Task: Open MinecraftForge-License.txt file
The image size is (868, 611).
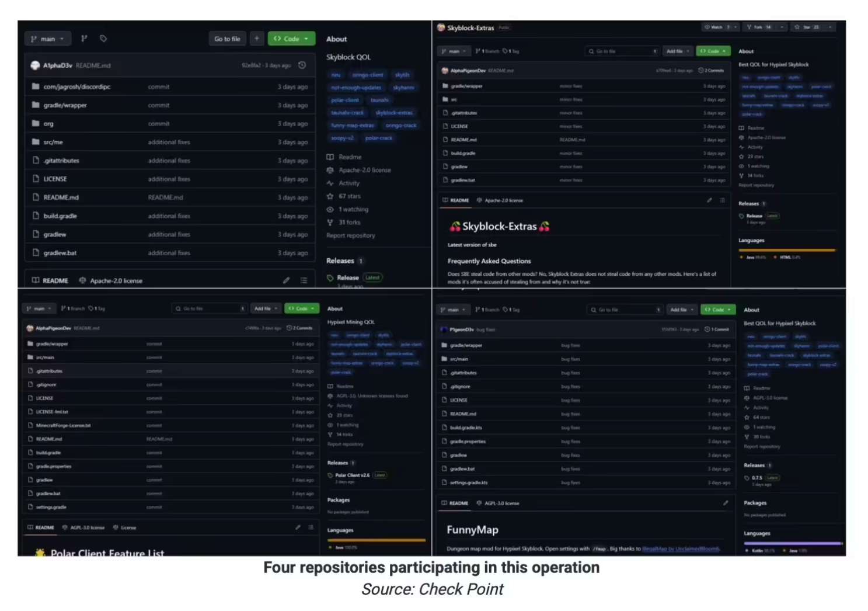Action: coord(63,425)
